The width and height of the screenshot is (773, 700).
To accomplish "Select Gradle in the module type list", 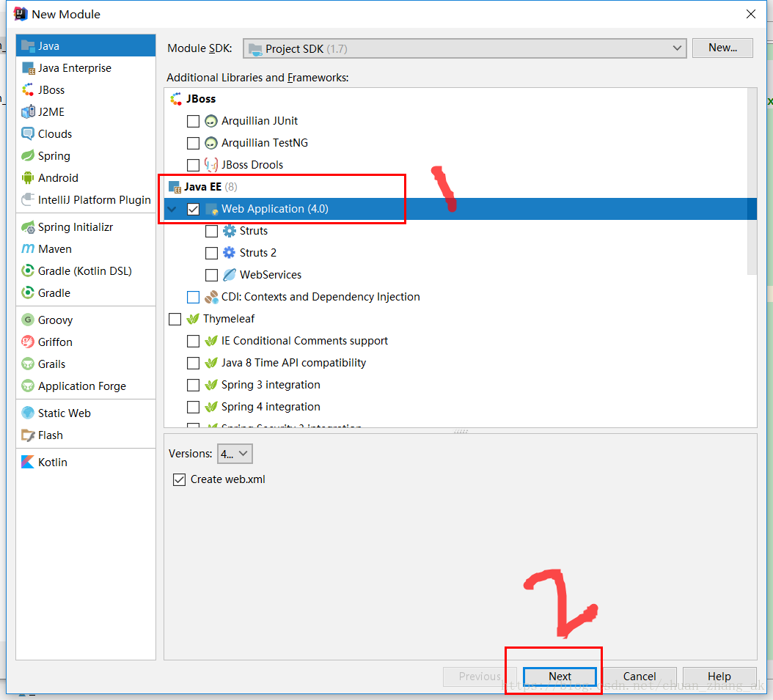I will point(54,293).
